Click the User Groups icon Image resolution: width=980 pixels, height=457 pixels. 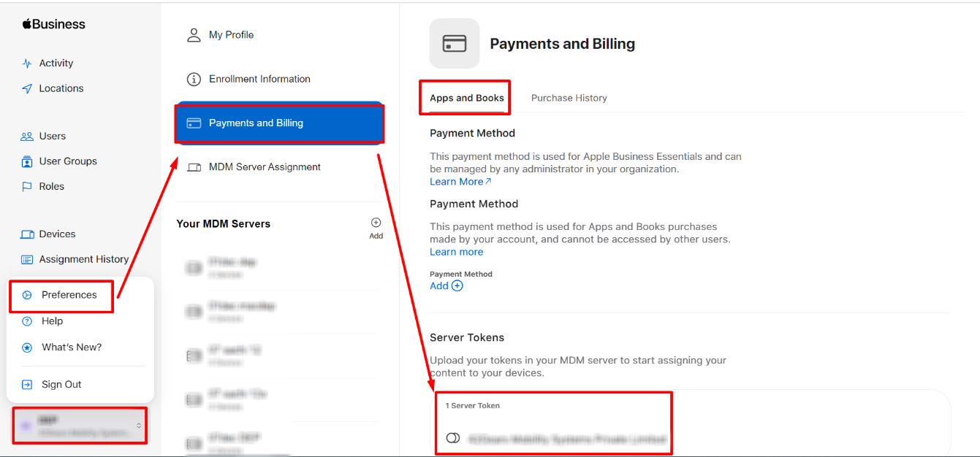[26, 161]
